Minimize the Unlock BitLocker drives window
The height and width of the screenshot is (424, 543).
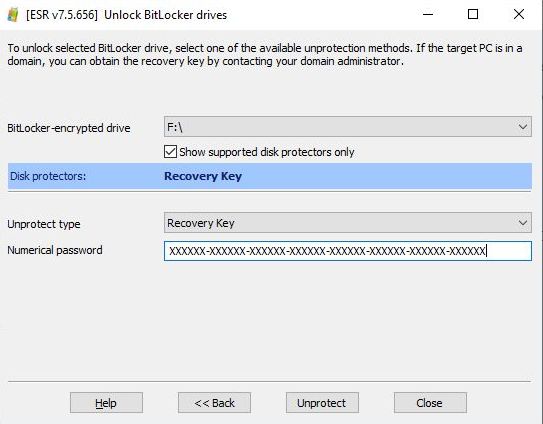[428, 14]
